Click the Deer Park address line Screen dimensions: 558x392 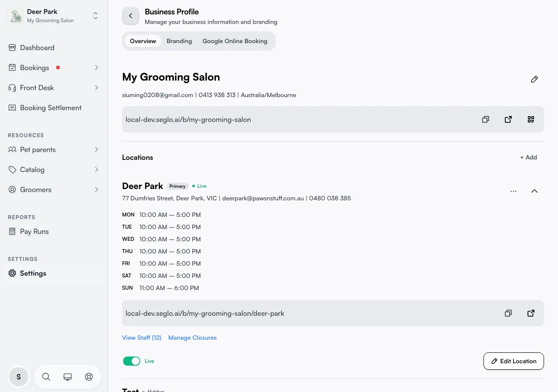click(x=236, y=198)
